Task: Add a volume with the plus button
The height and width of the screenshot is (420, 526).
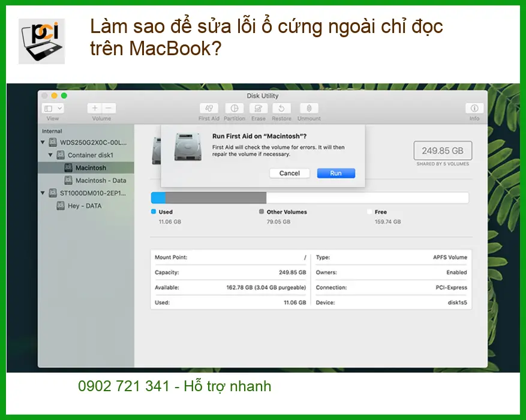Action: click(95, 109)
